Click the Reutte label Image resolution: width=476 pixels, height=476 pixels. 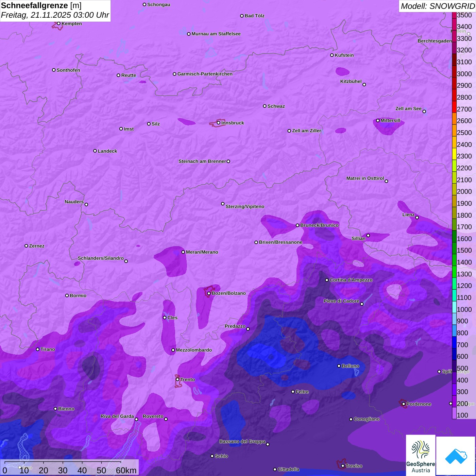tap(129, 75)
